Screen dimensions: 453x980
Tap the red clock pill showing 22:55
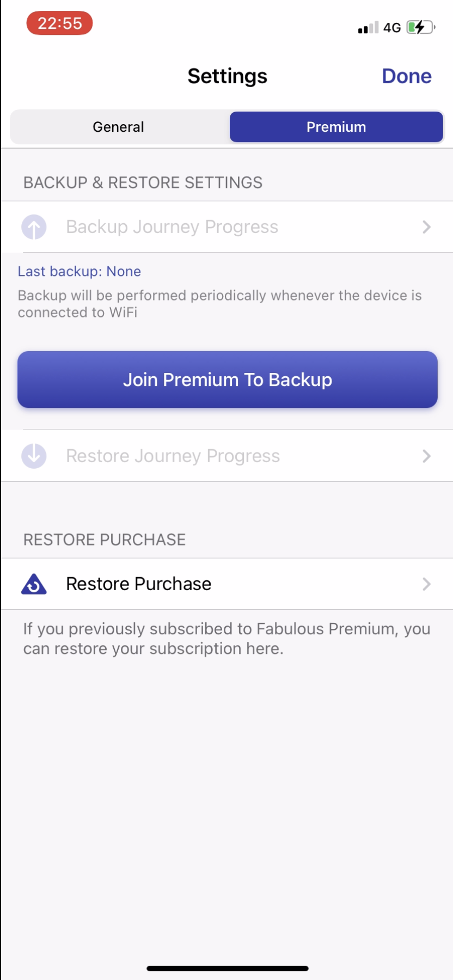(x=59, y=23)
